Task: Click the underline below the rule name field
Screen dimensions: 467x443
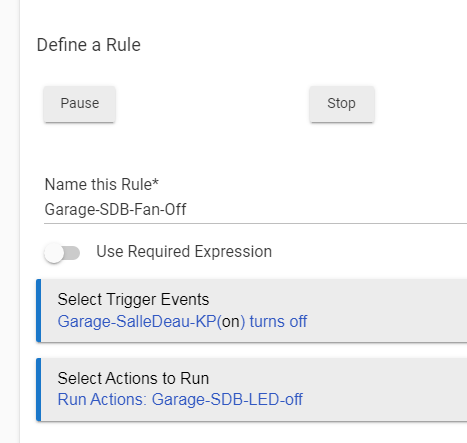Action: pyautogui.click(x=255, y=223)
